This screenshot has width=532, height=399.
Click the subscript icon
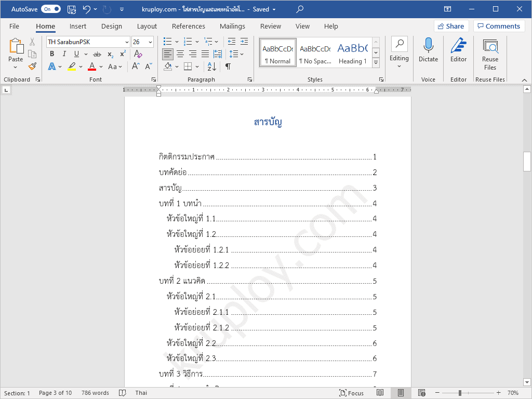coord(109,54)
